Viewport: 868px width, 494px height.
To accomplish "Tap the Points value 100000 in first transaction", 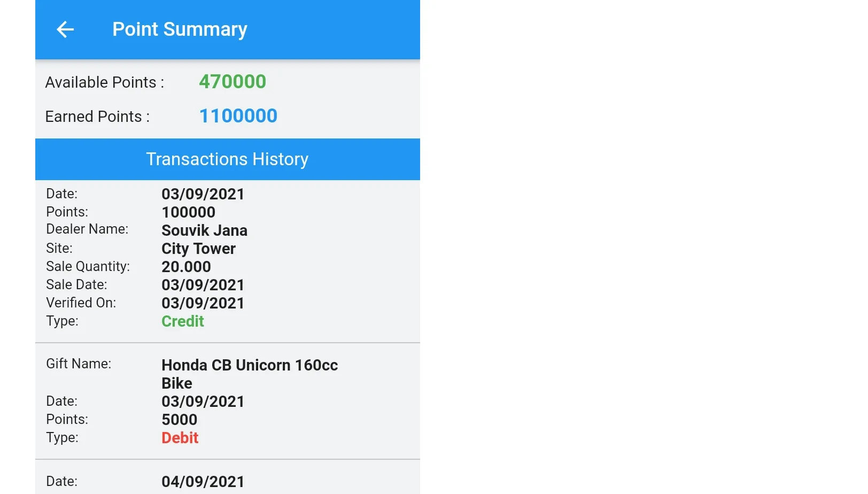I will pyautogui.click(x=188, y=212).
